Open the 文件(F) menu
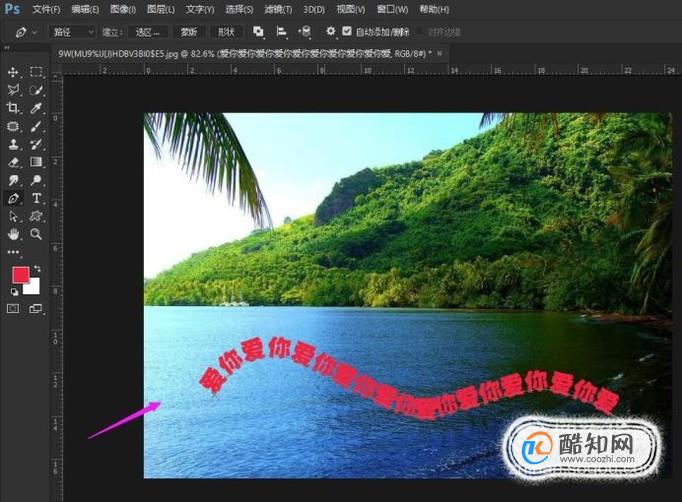The height and width of the screenshot is (502, 682). click(x=46, y=9)
